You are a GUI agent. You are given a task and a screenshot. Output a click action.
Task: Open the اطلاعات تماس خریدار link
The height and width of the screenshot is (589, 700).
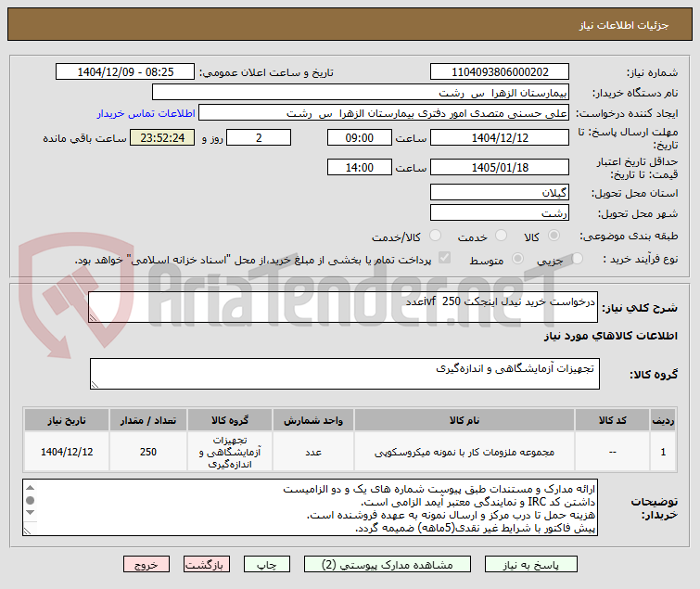146,113
